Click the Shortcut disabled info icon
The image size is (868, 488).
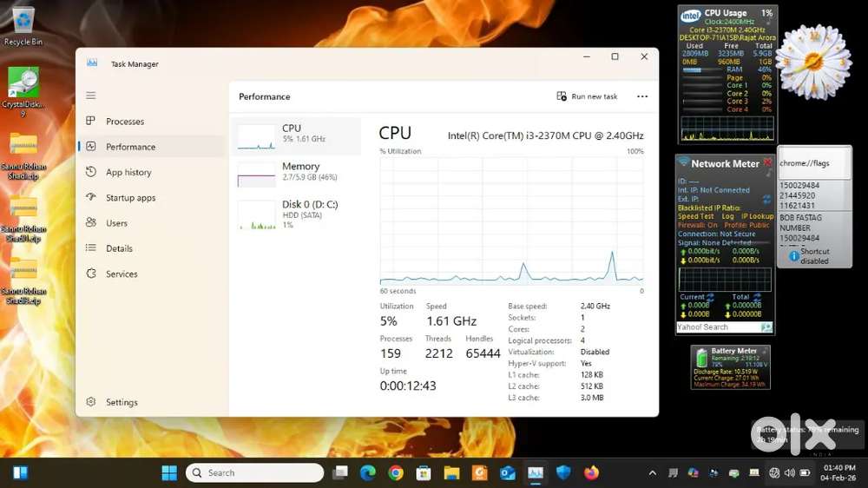(794, 256)
